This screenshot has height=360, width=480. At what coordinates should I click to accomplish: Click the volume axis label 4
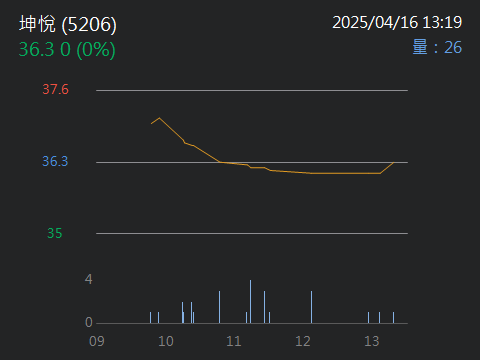coord(88,279)
